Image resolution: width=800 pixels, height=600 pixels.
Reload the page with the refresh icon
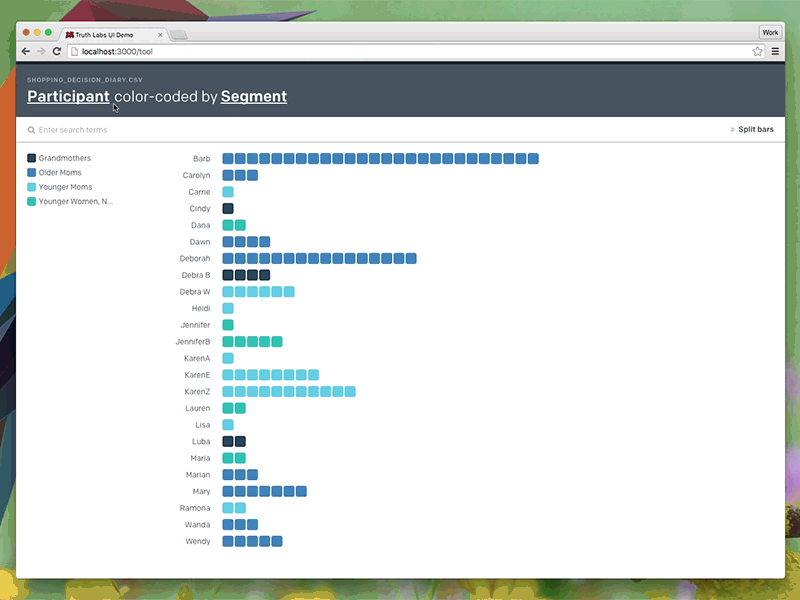57,51
